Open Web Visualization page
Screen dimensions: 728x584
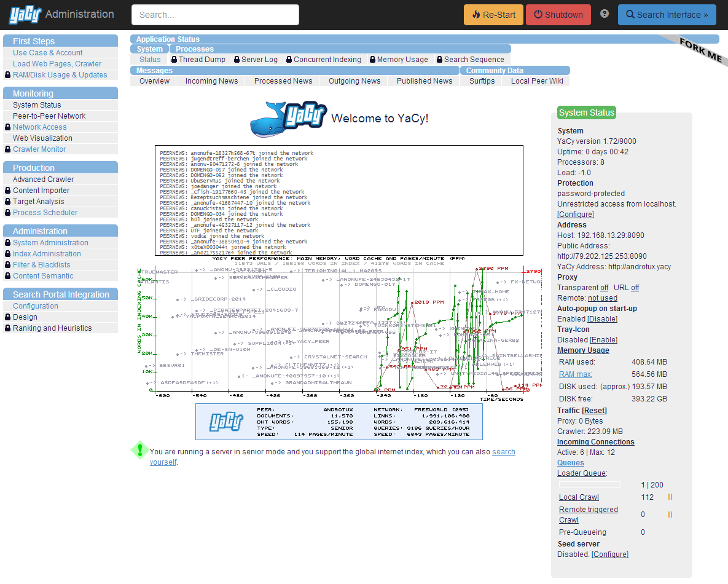click(43, 138)
